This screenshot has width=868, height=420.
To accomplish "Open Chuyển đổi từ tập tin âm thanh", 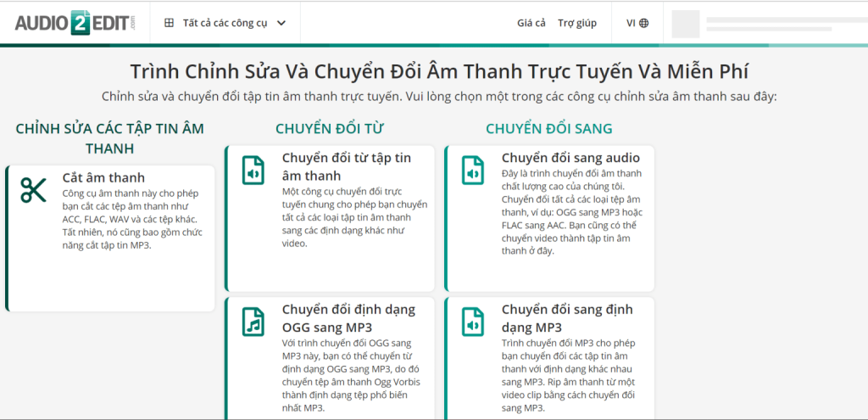I will point(347,167).
